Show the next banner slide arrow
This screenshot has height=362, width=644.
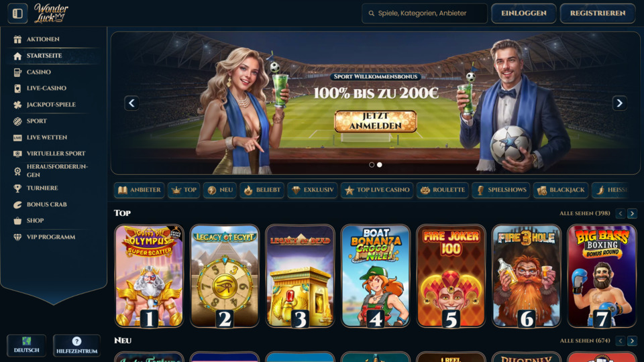pyautogui.click(x=619, y=103)
